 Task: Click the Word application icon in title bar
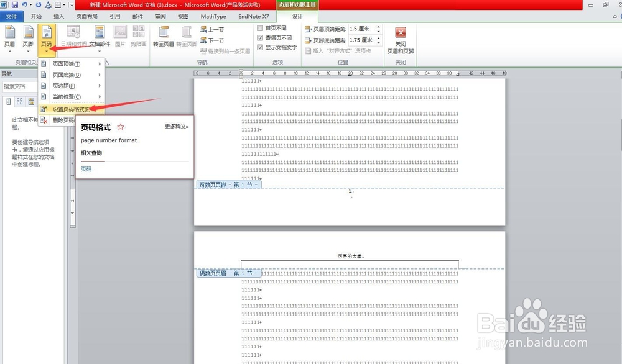pyautogui.click(x=4, y=5)
